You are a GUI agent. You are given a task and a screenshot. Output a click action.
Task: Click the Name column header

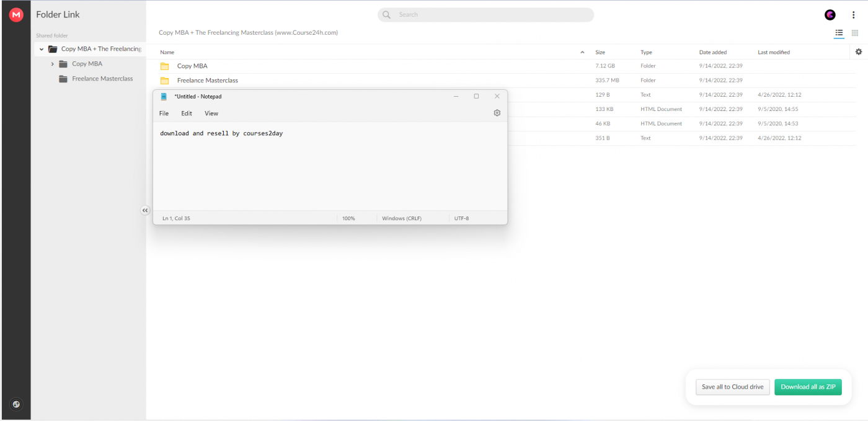[x=167, y=53]
